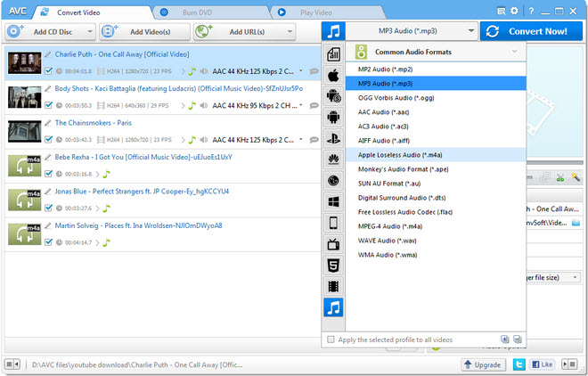588x376 pixels.
Task: Uncheck the Bebe Rexha track checkbox
Action: click(48, 174)
